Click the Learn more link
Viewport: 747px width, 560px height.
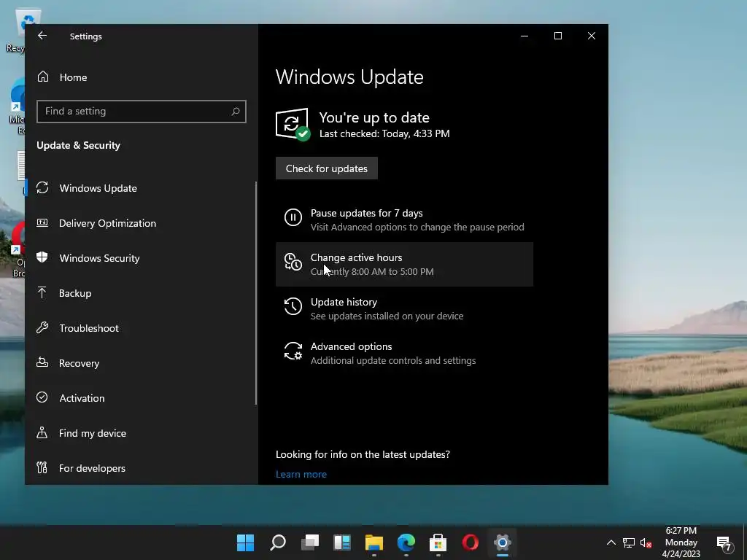pos(301,474)
